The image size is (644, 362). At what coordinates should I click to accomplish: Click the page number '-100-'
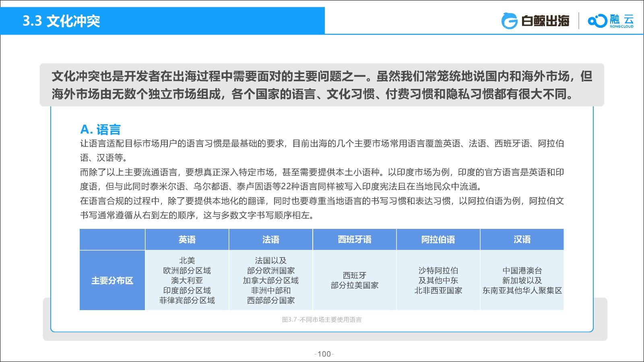tap(324, 354)
